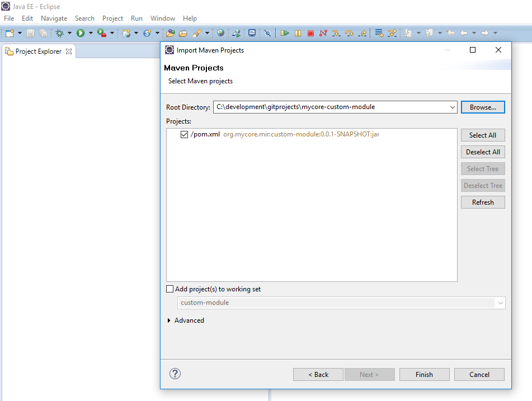The height and width of the screenshot is (401, 532).
Task: Click the Debug bug icon
Action: [x=60, y=33]
